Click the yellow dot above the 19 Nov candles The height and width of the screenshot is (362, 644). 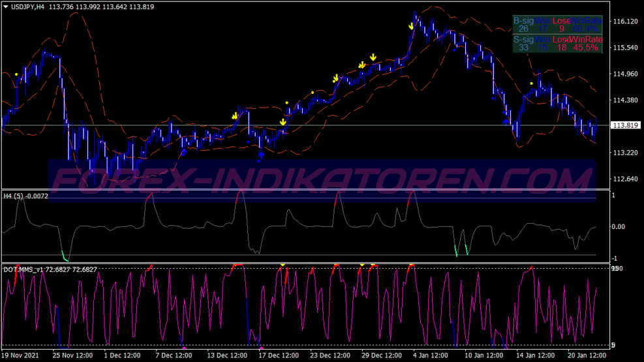16,74
